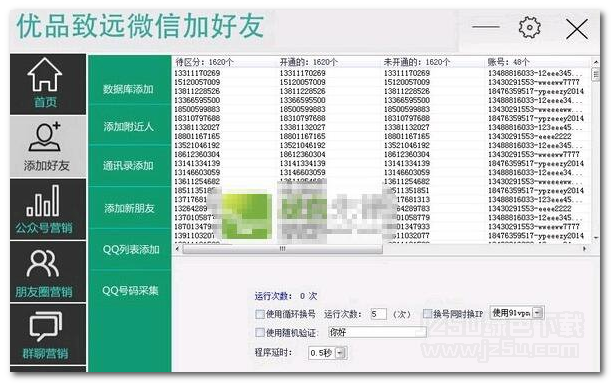Select 数据库添加 menu item

[128, 89]
